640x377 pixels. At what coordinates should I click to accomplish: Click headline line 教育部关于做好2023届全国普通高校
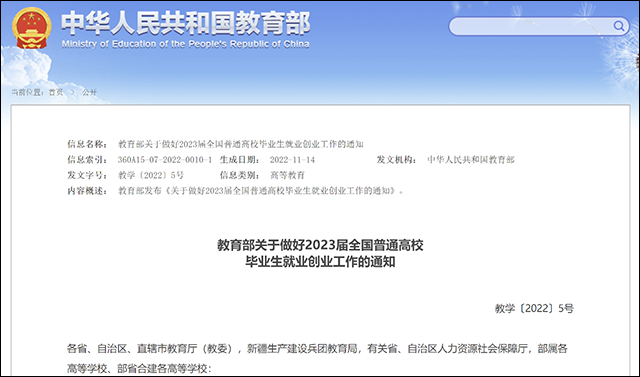[x=320, y=245]
